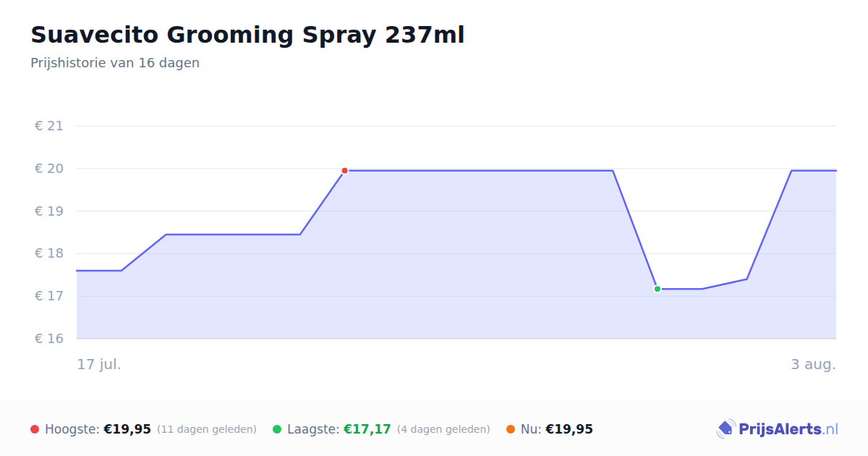Click the Suavecito Grooming Spray 237ml title
The height and width of the screenshot is (456, 868).
pyautogui.click(x=247, y=35)
